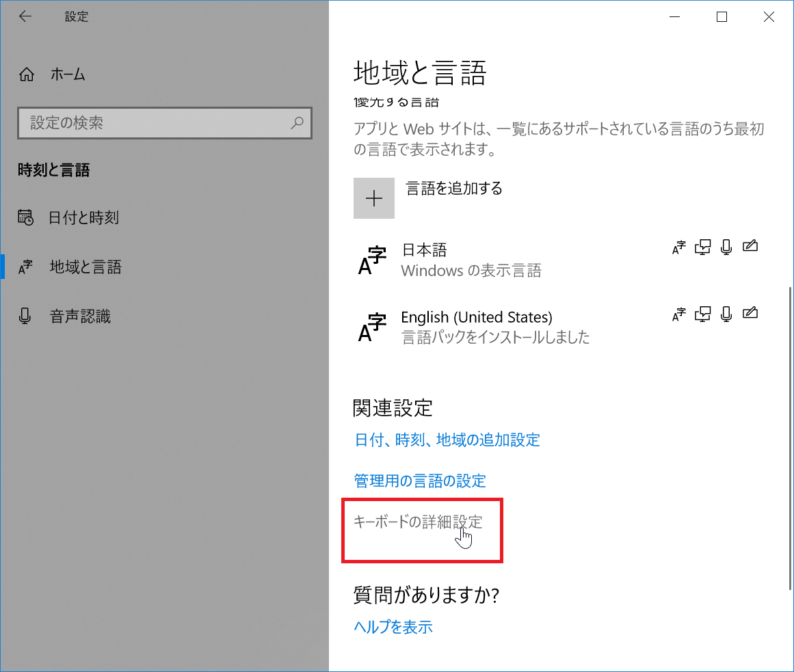Click the text-to-speech icon in the 日本語 row
The width and height of the screenshot is (794, 672).
[x=702, y=247]
